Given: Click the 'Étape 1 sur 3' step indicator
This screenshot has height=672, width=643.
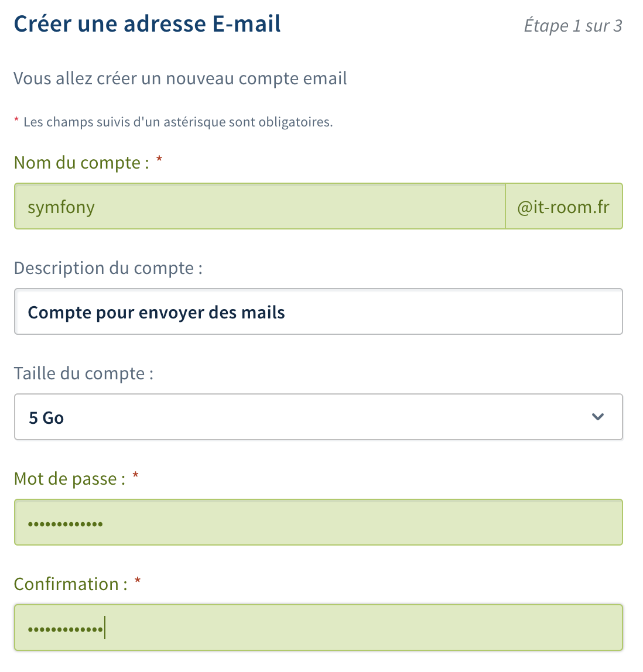Looking at the screenshot, I should (x=573, y=26).
